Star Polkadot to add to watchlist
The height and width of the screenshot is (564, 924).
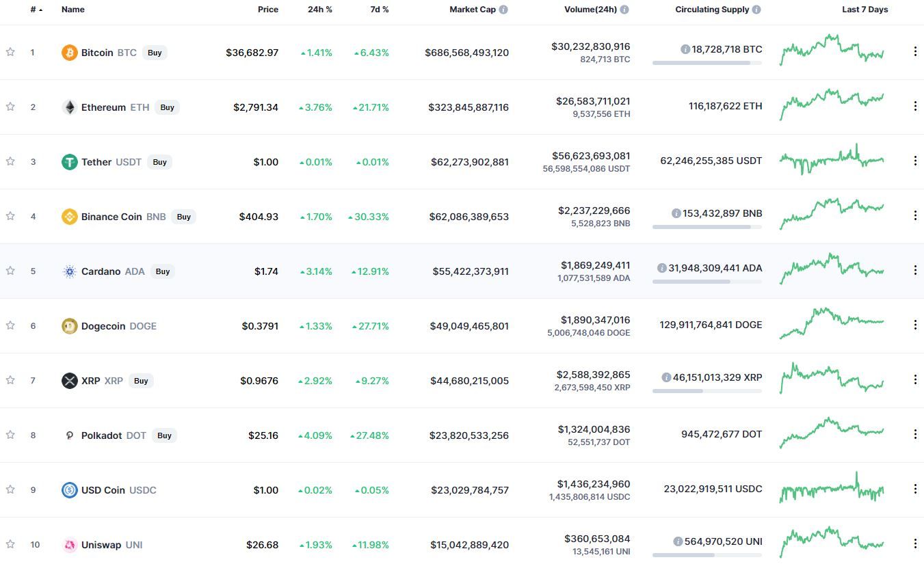tap(10, 435)
